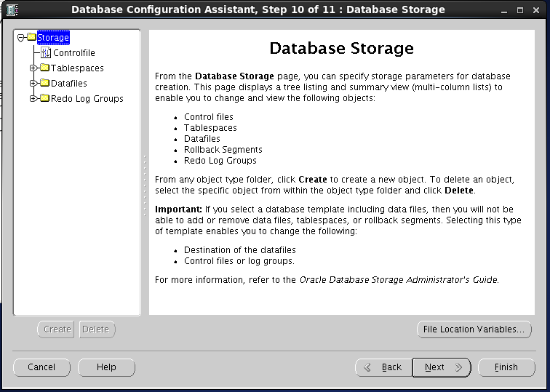The width and height of the screenshot is (550, 392).
Task: Open File Location Variables dialog
Action: click(474, 329)
